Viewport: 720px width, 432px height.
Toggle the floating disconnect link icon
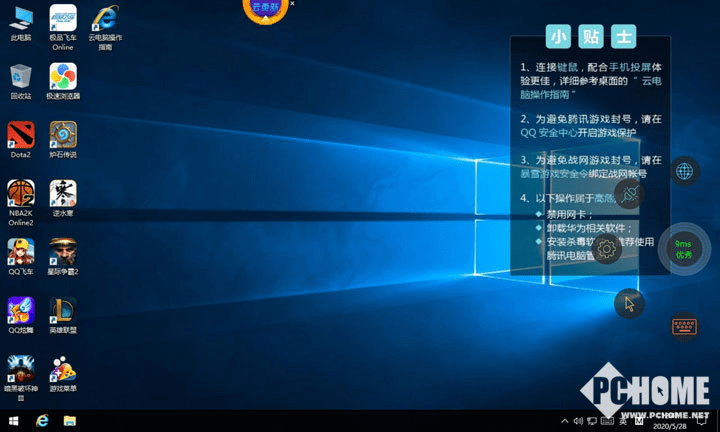(x=629, y=194)
